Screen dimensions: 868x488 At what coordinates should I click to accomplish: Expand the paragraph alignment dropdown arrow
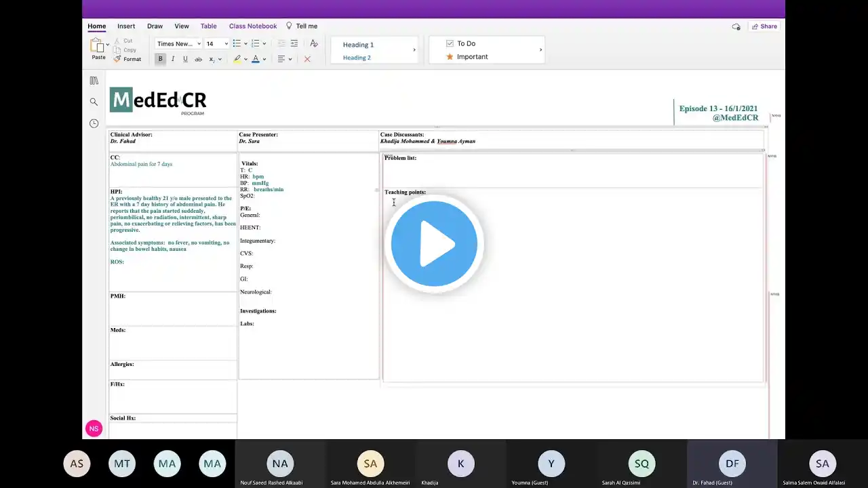tap(290, 59)
